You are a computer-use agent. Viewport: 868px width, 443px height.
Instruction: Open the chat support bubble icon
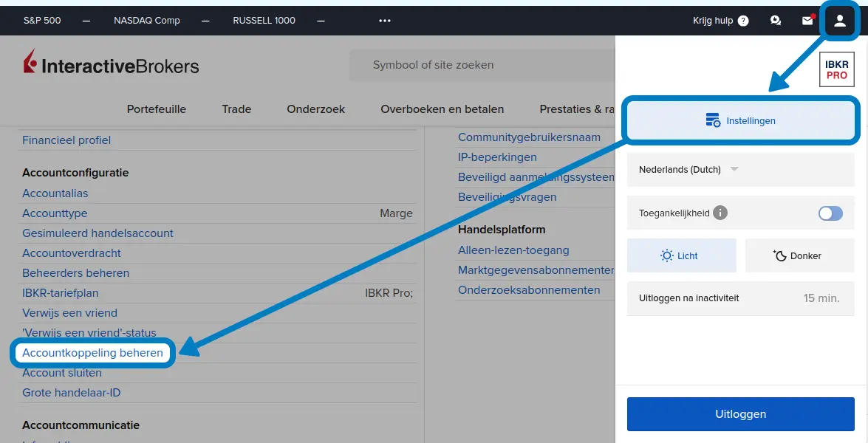click(776, 21)
